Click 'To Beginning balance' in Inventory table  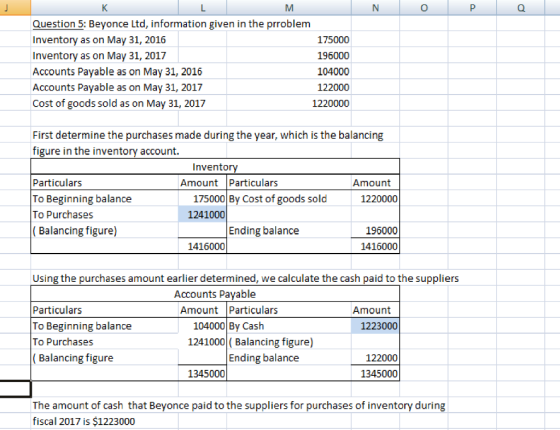[x=82, y=199]
